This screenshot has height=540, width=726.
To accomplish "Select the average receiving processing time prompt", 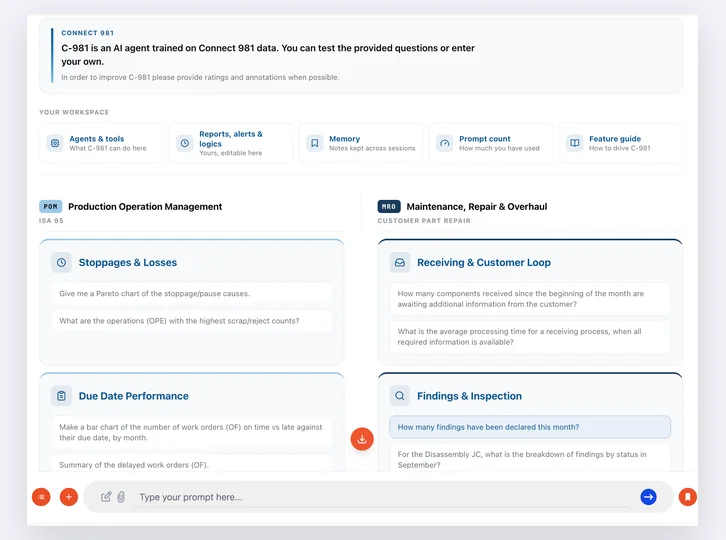I will [x=530, y=337].
